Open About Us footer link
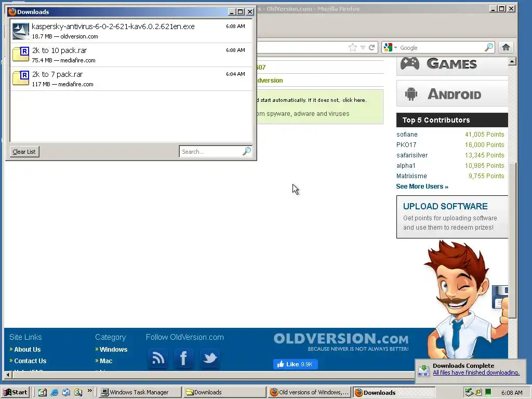 (27, 350)
